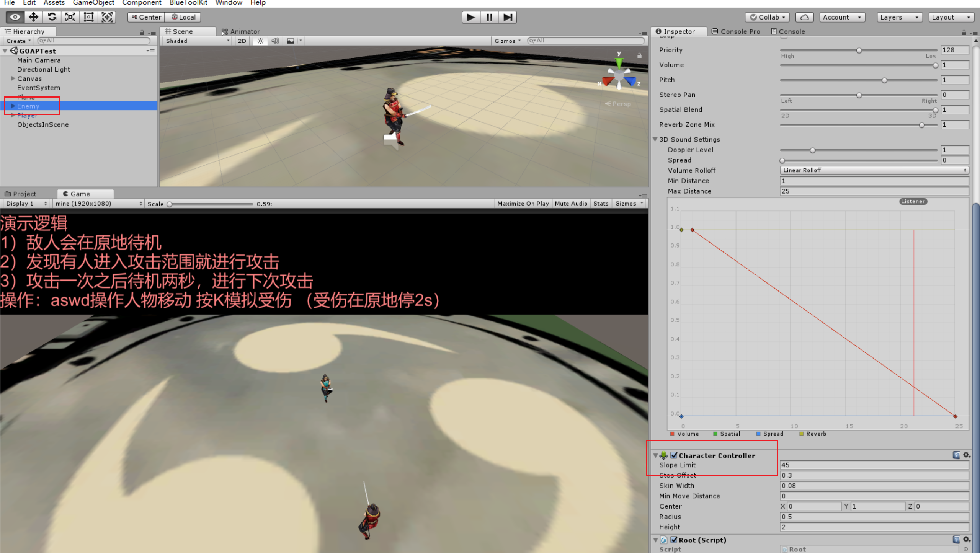Switch scene gizmo Persp projection
Viewport: 980px width, 553px height.
618,104
